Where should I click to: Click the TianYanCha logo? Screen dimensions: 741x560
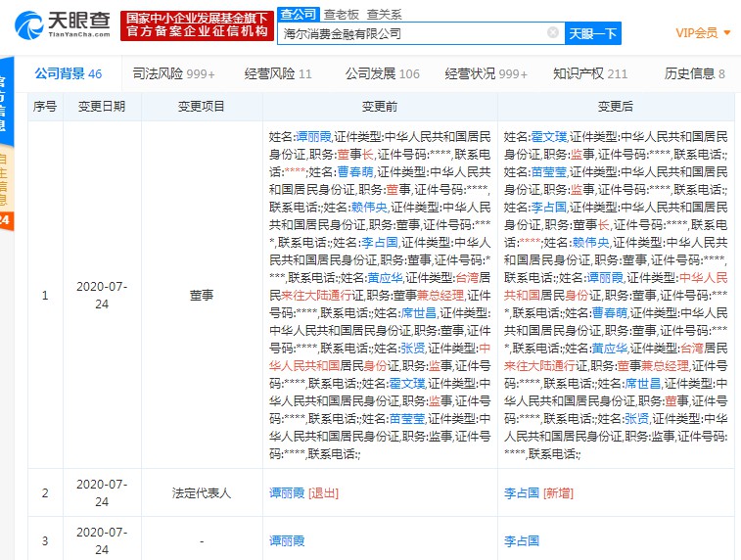coord(63,25)
